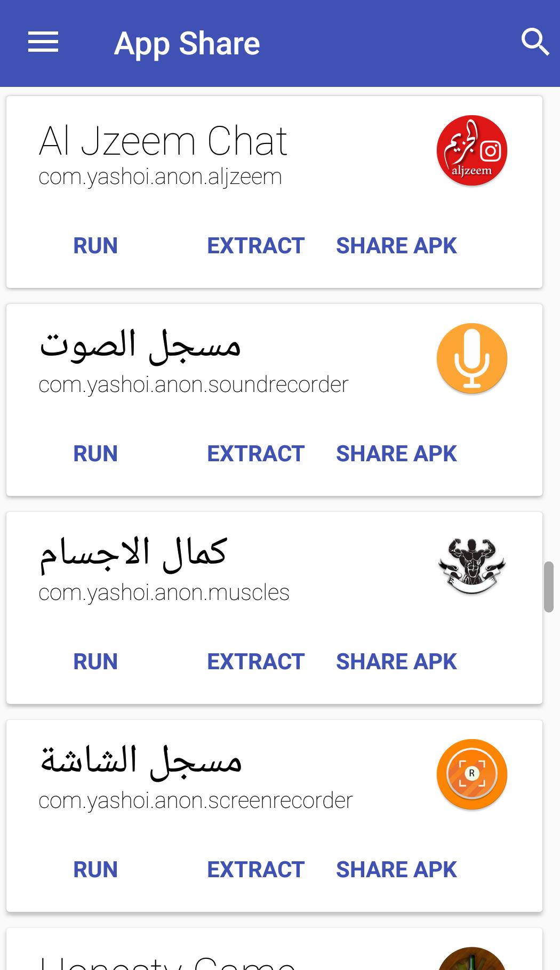The width and height of the screenshot is (560, 970).
Task: Share APK of the screenrecorder app
Action: (396, 870)
